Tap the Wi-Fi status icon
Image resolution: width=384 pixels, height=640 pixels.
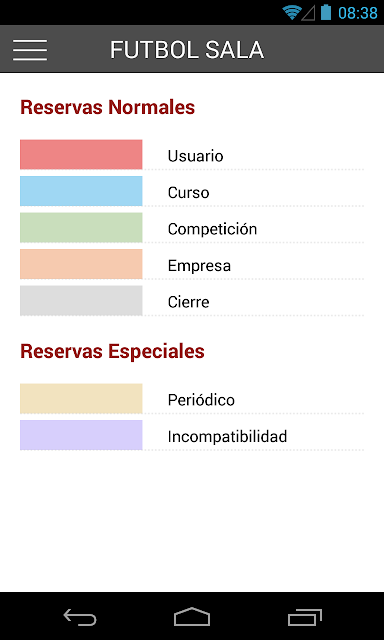(292, 13)
